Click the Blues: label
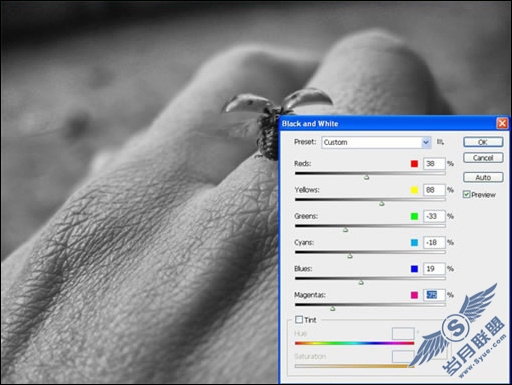 pos(303,269)
